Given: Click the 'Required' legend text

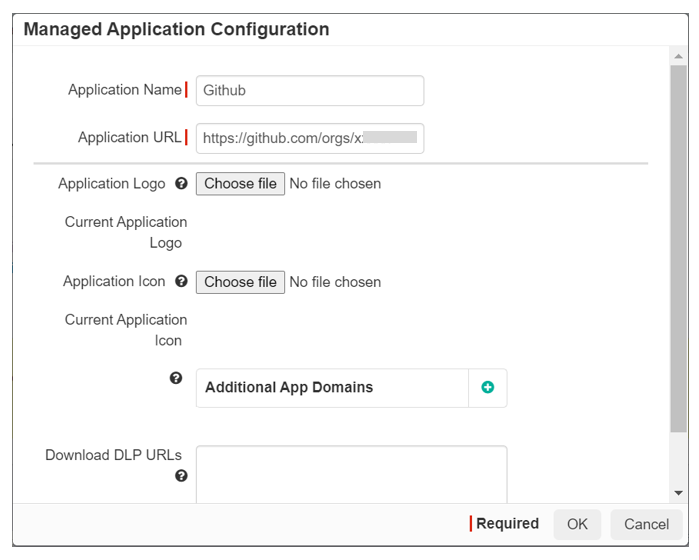Looking at the screenshot, I should point(507,523).
